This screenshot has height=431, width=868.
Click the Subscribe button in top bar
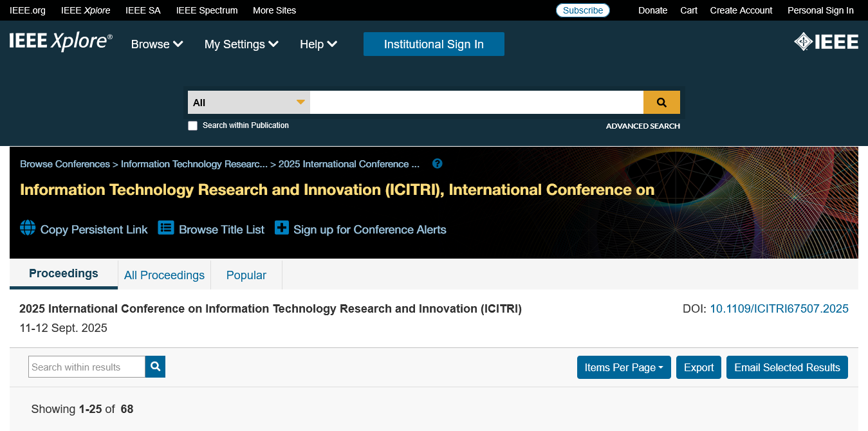click(582, 10)
